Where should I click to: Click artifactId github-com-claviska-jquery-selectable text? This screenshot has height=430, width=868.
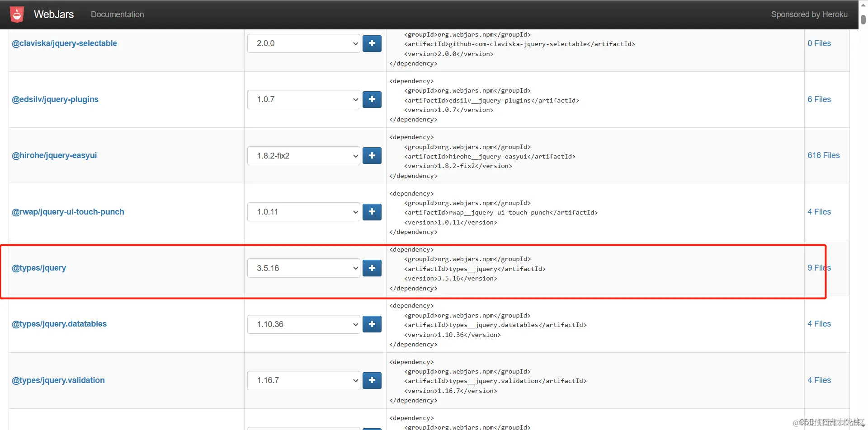coord(519,44)
